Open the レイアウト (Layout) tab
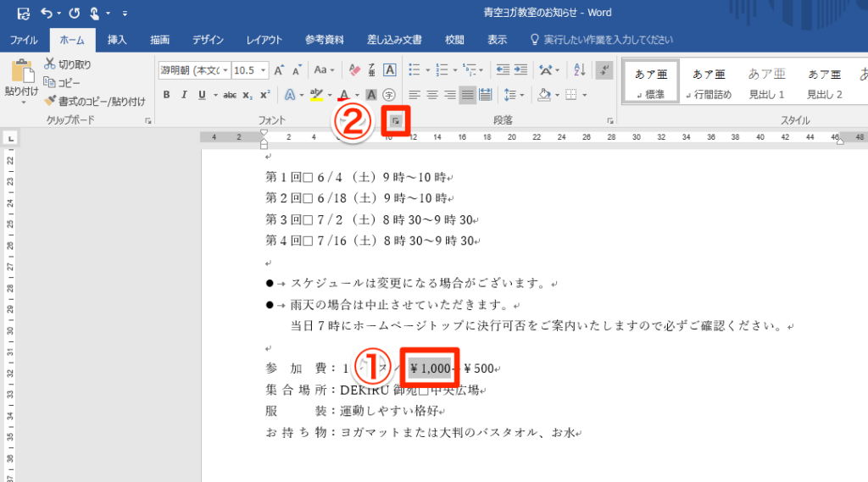The height and width of the screenshot is (482, 868). click(264, 40)
